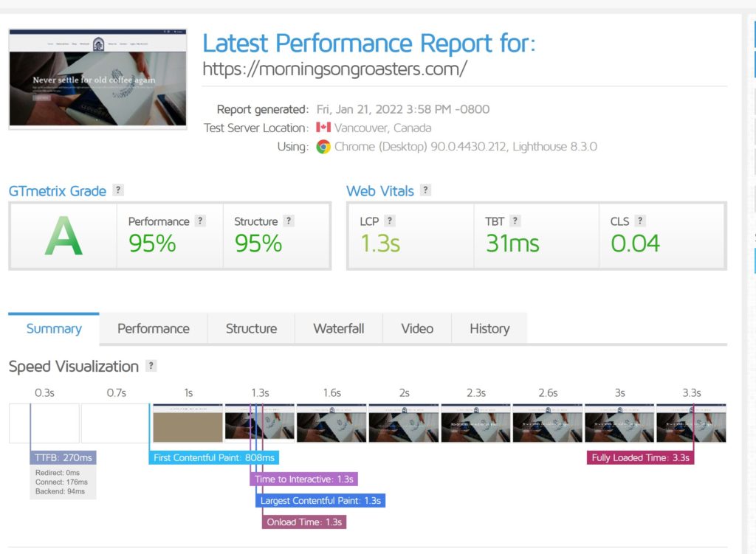The image size is (756, 554).
Task: Click the CLS 0.04 value
Action: 636,243
